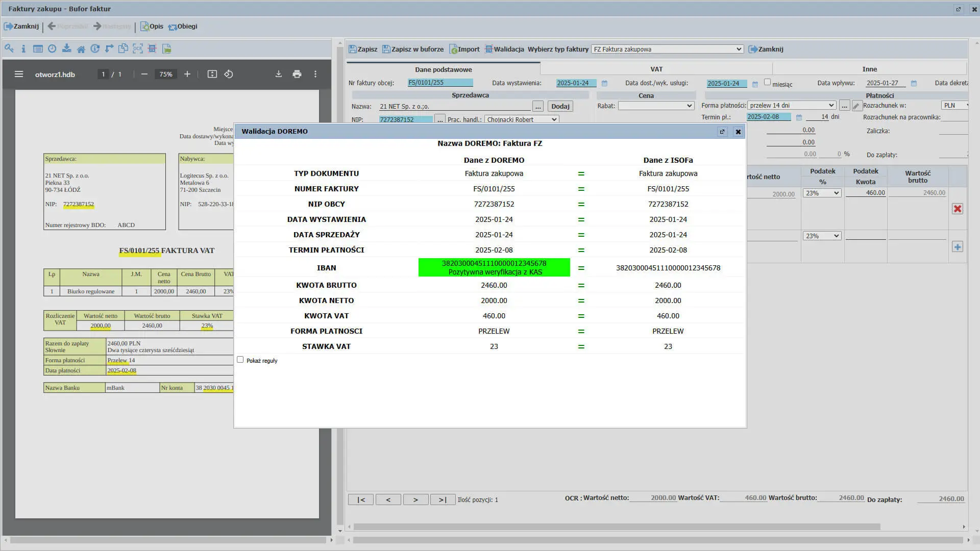Click the Dodaj button next to seller name
Image resolution: width=980 pixels, height=551 pixels.
point(560,106)
